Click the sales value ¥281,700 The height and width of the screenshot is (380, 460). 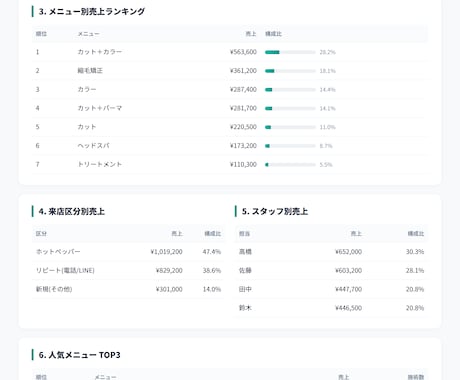(x=243, y=108)
